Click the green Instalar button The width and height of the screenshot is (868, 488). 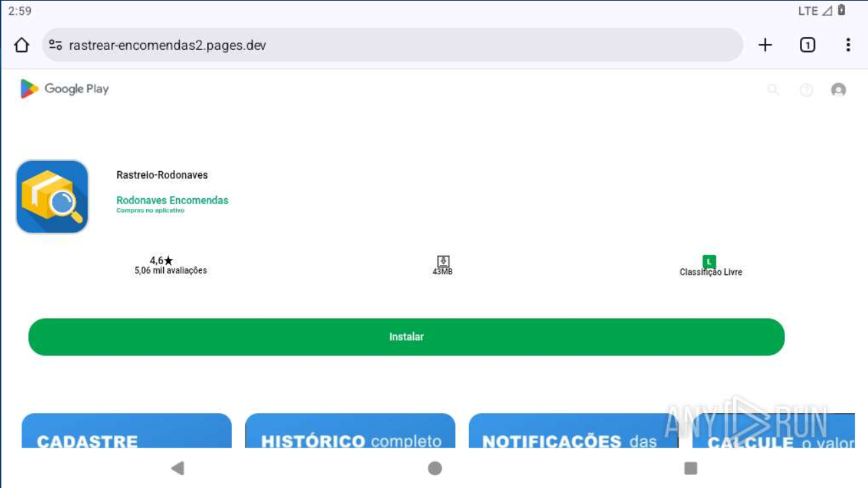tap(406, 337)
